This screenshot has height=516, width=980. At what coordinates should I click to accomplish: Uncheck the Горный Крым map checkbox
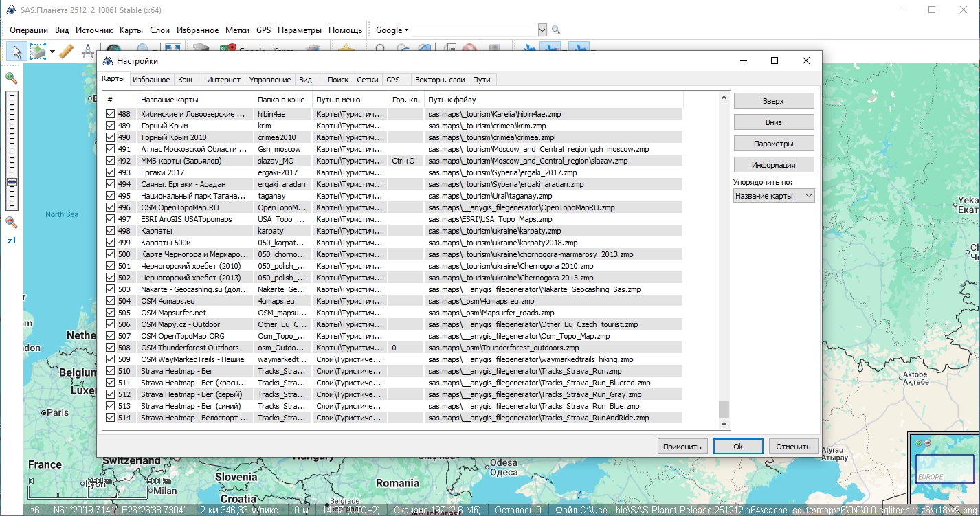tap(111, 126)
